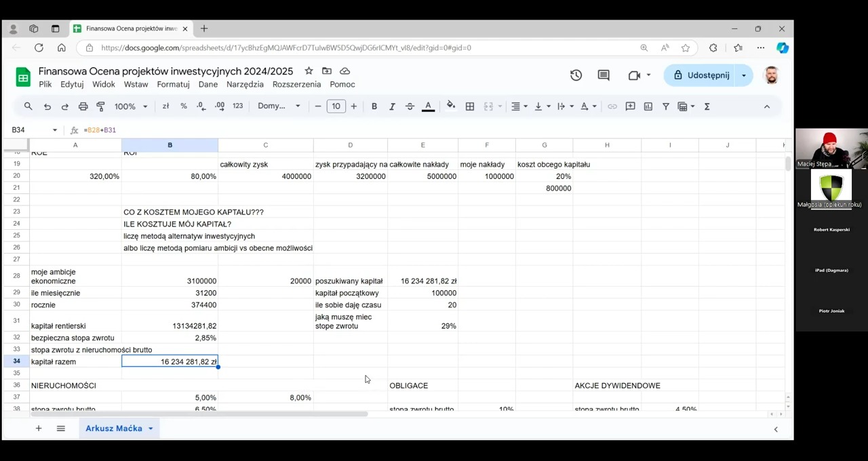Toggle italic text formatting

(x=391, y=106)
